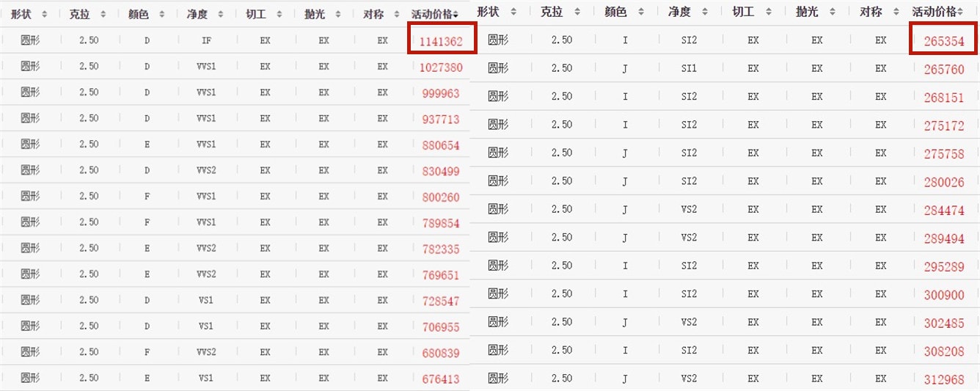Select the price 937713
Viewport: 980px width, 391px height.
441,120
